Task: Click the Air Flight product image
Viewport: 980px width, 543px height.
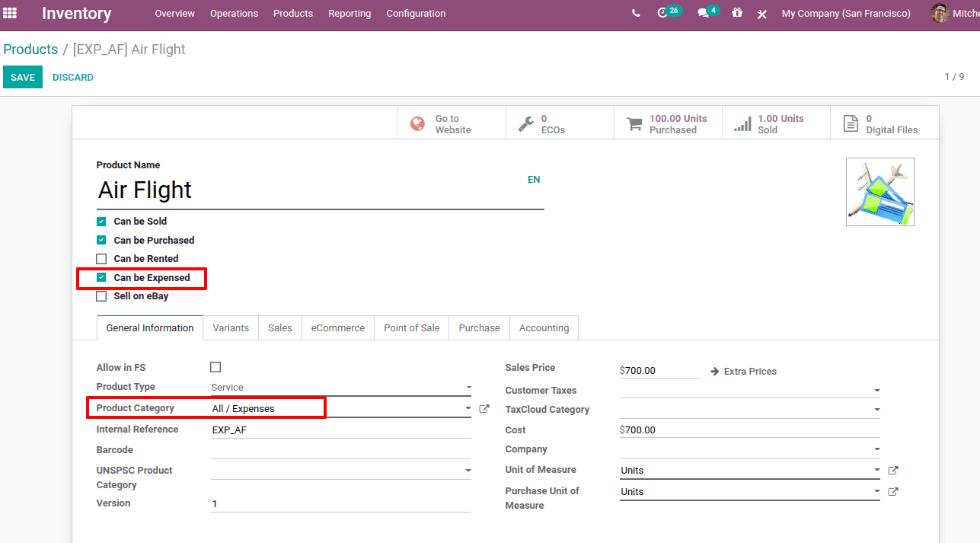Action: coord(879,192)
